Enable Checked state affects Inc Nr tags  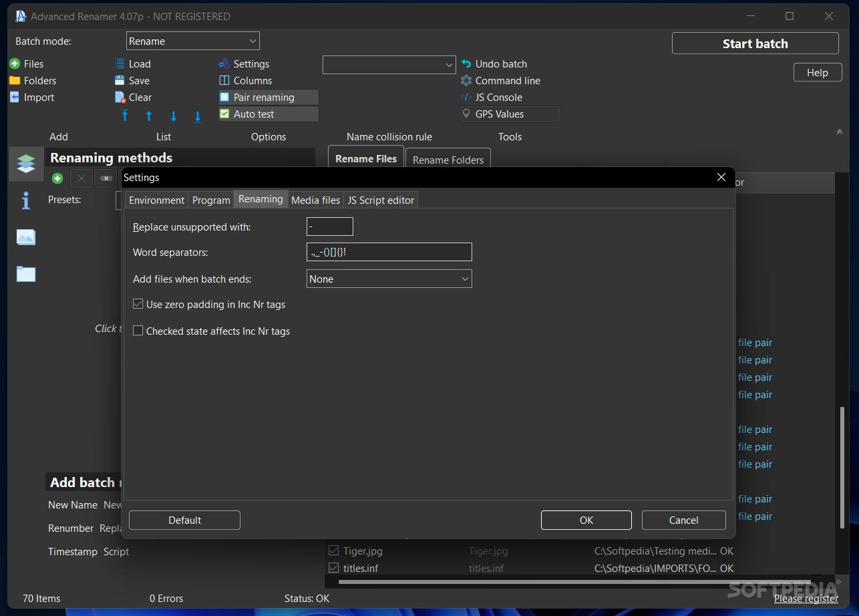point(138,331)
